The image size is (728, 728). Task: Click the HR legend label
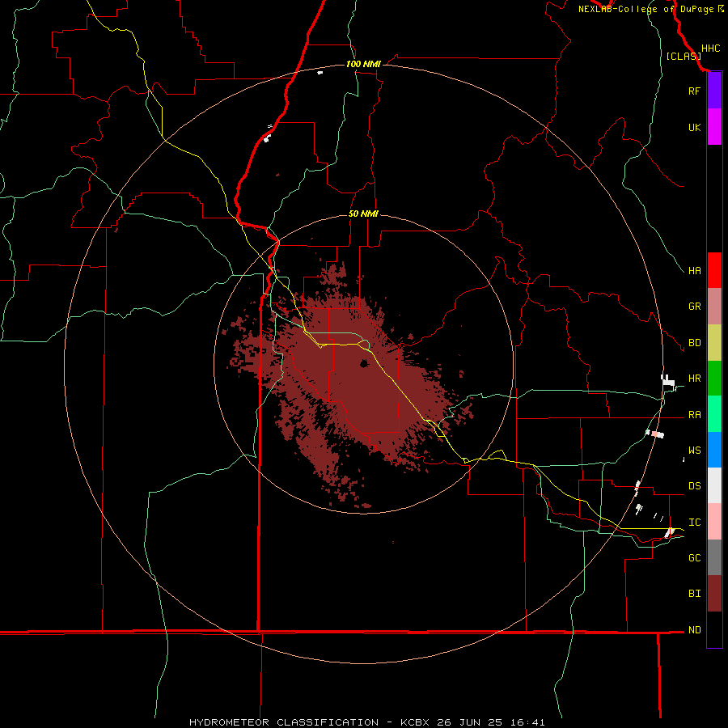pyautogui.click(x=694, y=379)
